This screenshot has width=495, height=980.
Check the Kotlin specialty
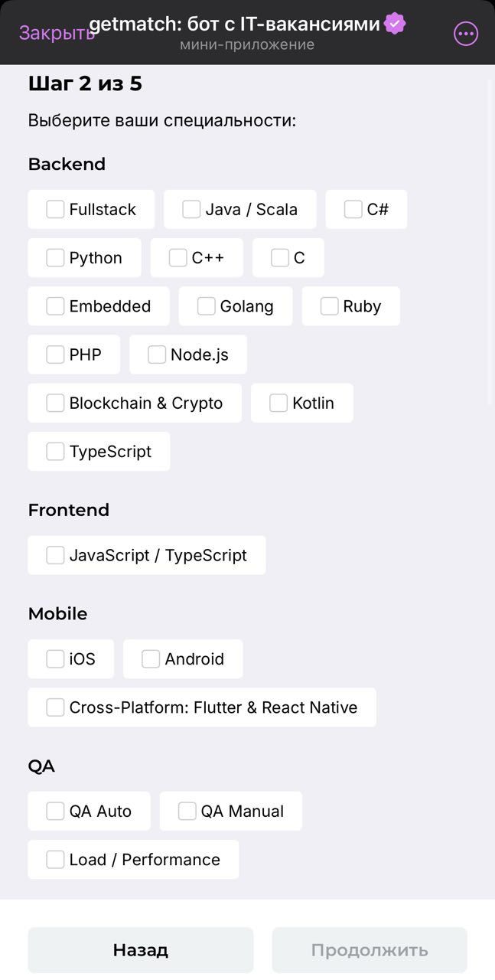278,403
